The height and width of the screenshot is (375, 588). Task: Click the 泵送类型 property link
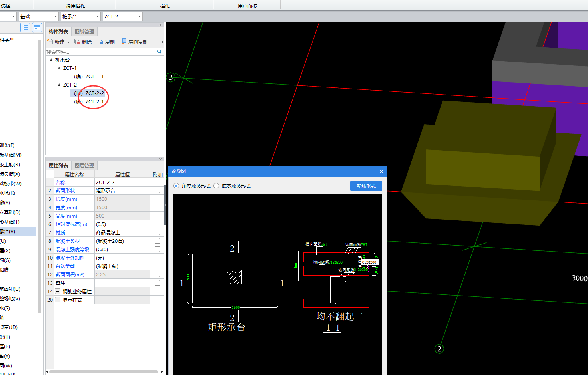pos(65,266)
